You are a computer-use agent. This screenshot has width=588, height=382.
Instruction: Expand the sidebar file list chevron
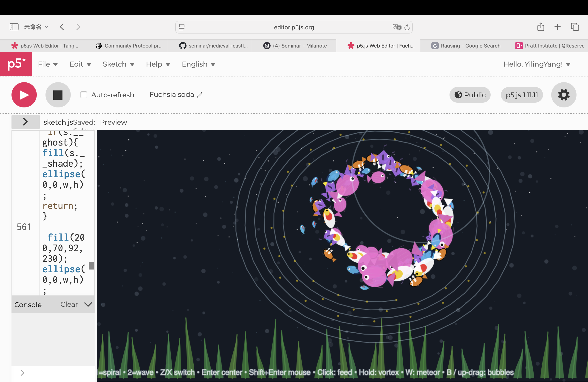(x=25, y=122)
